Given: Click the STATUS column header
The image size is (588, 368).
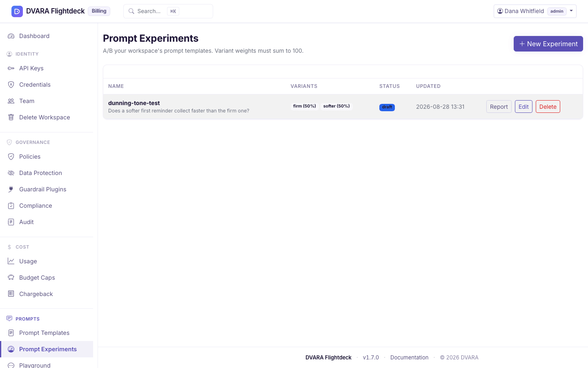Looking at the screenshot, I should coord(390,86).
